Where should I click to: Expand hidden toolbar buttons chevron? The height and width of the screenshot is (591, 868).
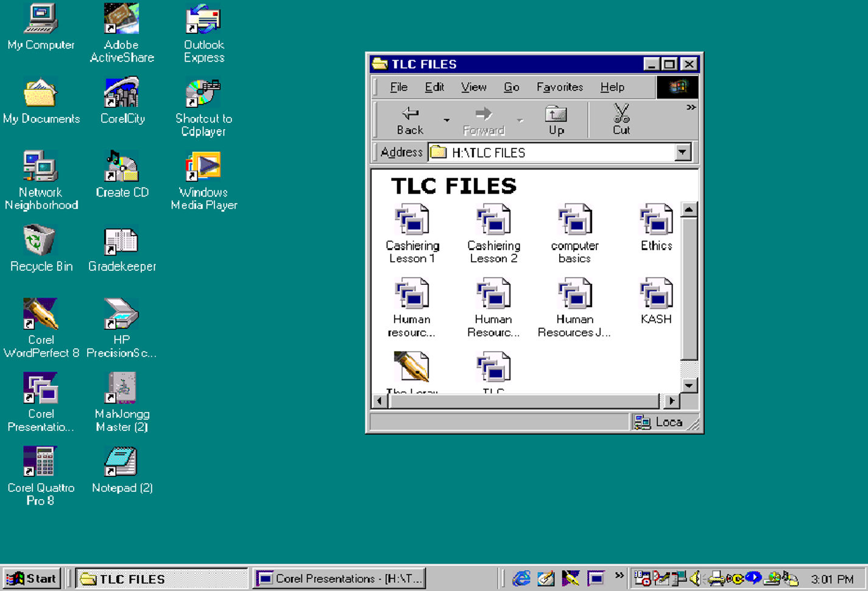691,108
